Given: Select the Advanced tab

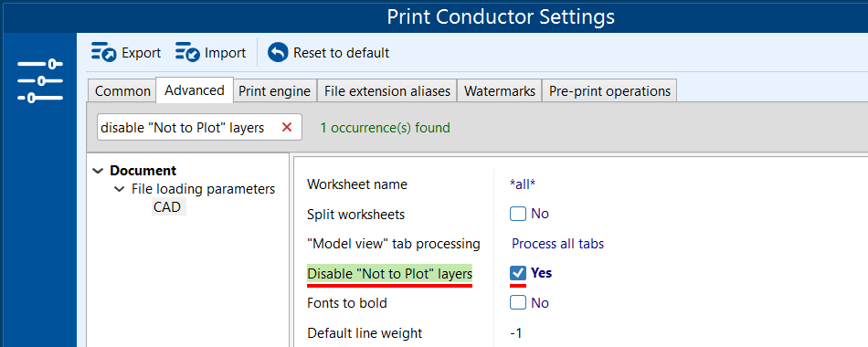Looking at the screenshot, I should 195,90.
